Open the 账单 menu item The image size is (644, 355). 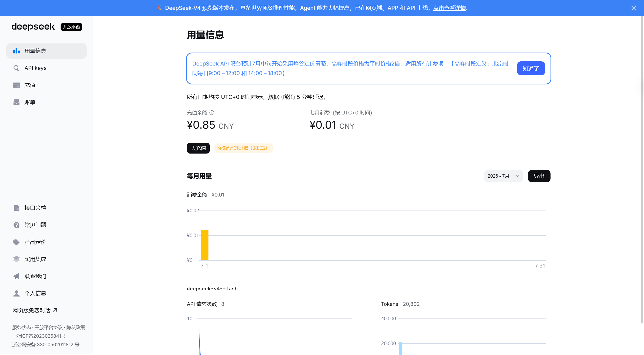[x=47, y=102]
